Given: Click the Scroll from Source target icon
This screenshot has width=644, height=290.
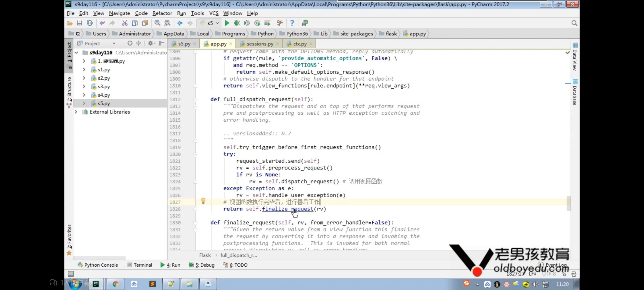Looking at the screenshot, I should pos(130,43).
